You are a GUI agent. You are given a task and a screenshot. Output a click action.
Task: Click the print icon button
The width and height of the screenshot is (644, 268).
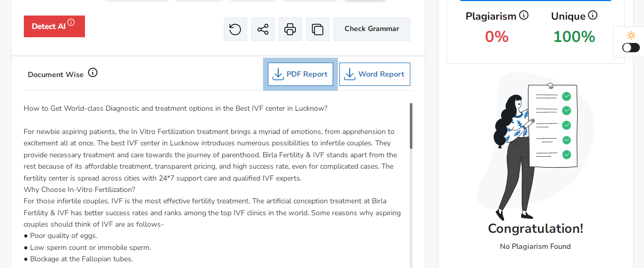pyautogui.click(x=290, y=29)
